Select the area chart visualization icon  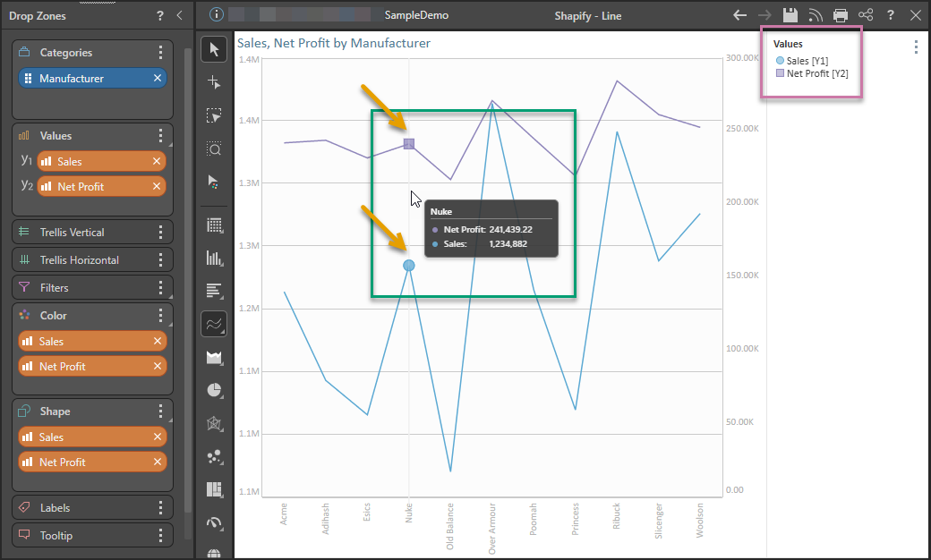coord(214,358)
